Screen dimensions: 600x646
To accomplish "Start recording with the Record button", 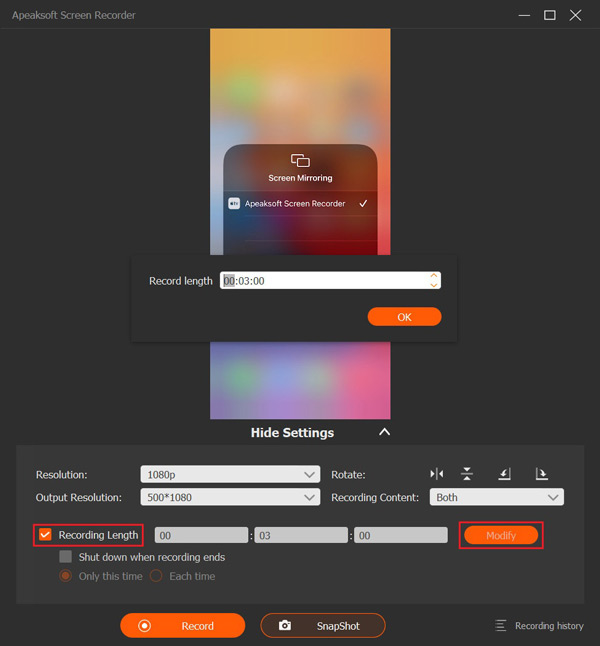I will (183, 625).
